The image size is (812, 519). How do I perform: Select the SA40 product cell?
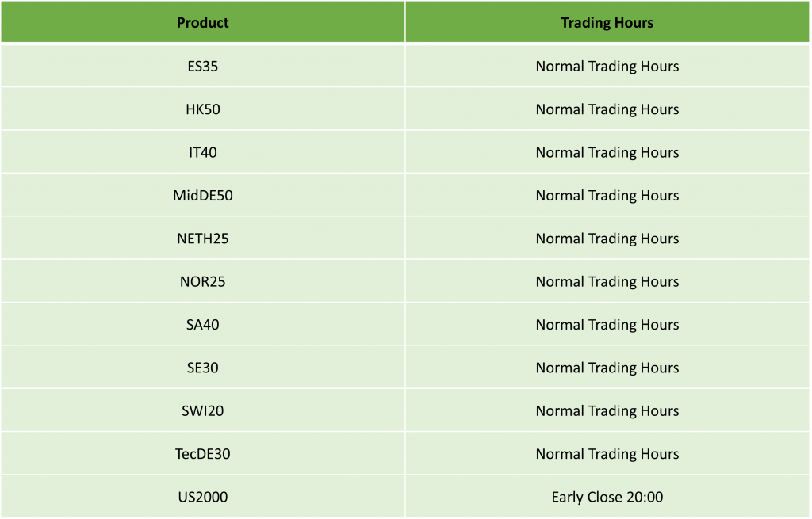[x=202, y=324]
